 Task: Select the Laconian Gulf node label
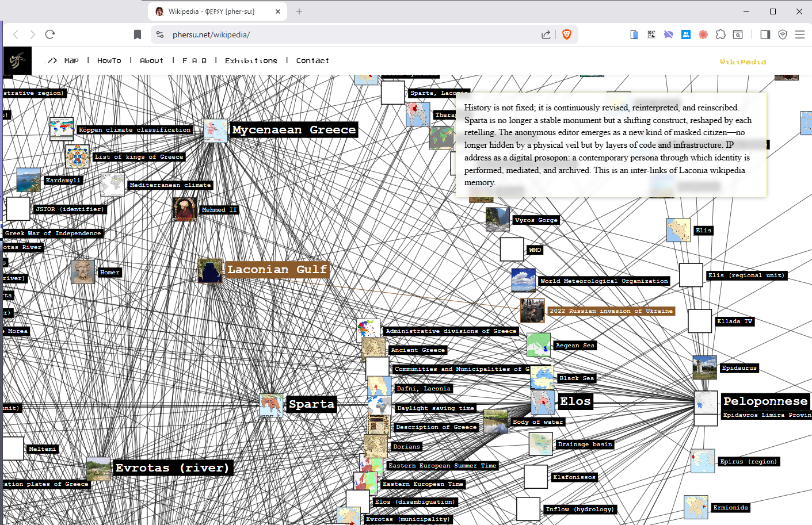click(277, 270)
